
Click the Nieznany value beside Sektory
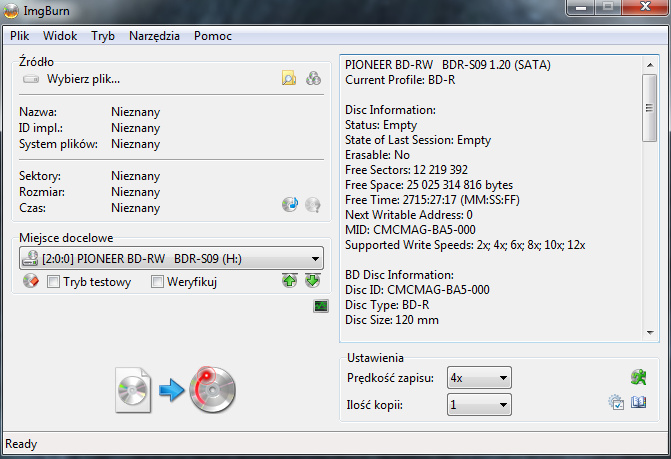pos(136,176)
